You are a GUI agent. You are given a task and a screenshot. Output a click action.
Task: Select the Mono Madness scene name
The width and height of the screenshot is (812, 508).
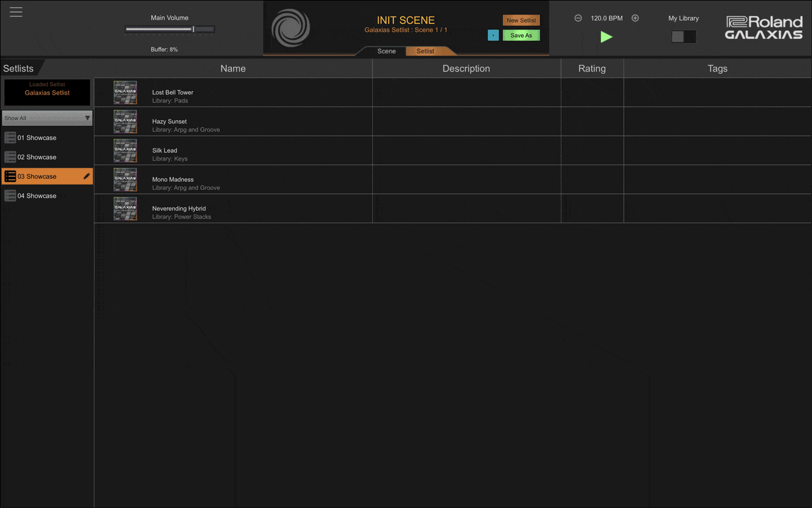[173, 179]
